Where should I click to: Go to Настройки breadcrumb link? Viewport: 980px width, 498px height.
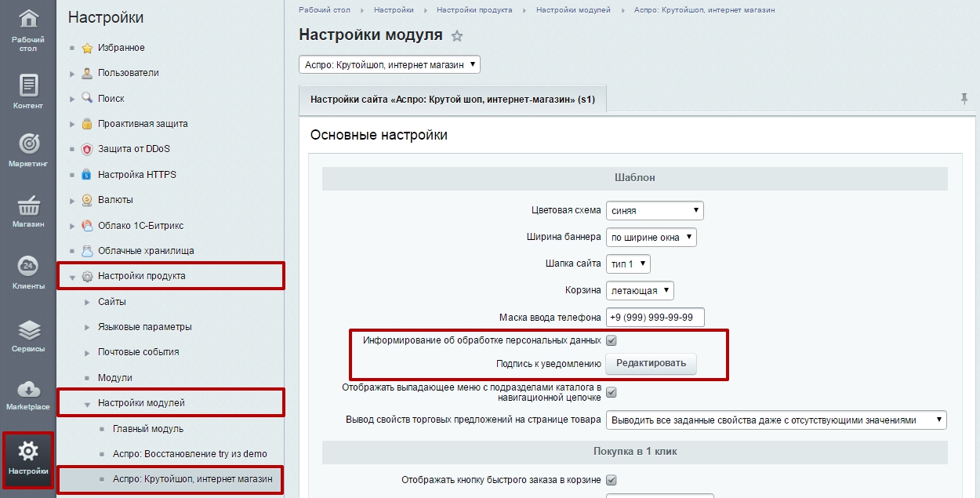click(x=394, y=9)
